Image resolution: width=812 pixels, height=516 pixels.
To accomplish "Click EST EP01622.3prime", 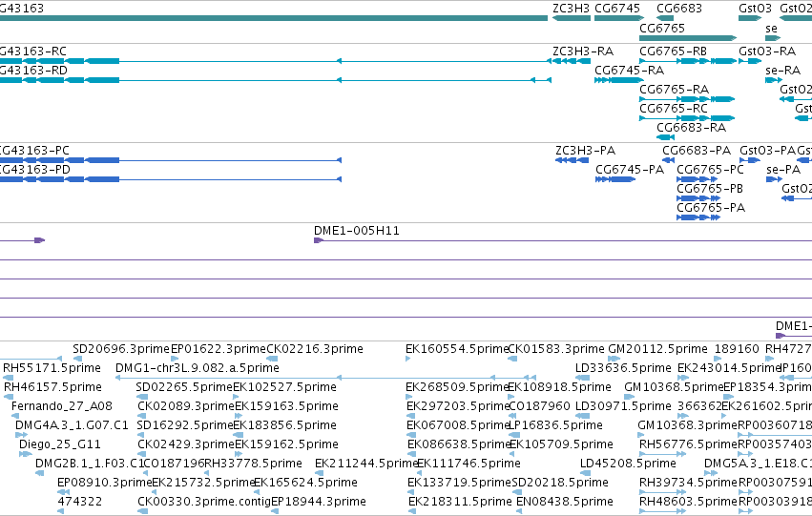I will pyautogui.click(x=175, y=359).
